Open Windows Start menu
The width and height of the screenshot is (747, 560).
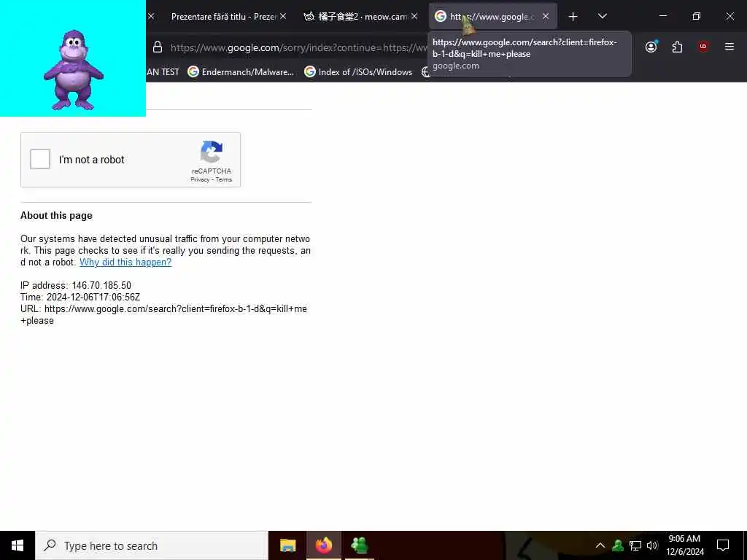[18, 545]
